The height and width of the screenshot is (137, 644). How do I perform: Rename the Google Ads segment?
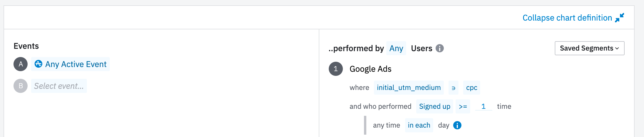pos(370,69)
